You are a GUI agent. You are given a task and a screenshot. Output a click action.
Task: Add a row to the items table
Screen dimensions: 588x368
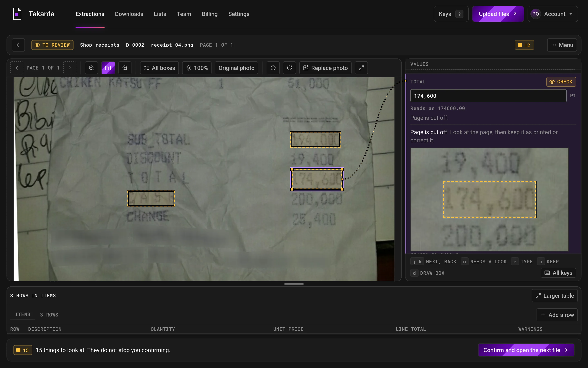click(557, 315)
